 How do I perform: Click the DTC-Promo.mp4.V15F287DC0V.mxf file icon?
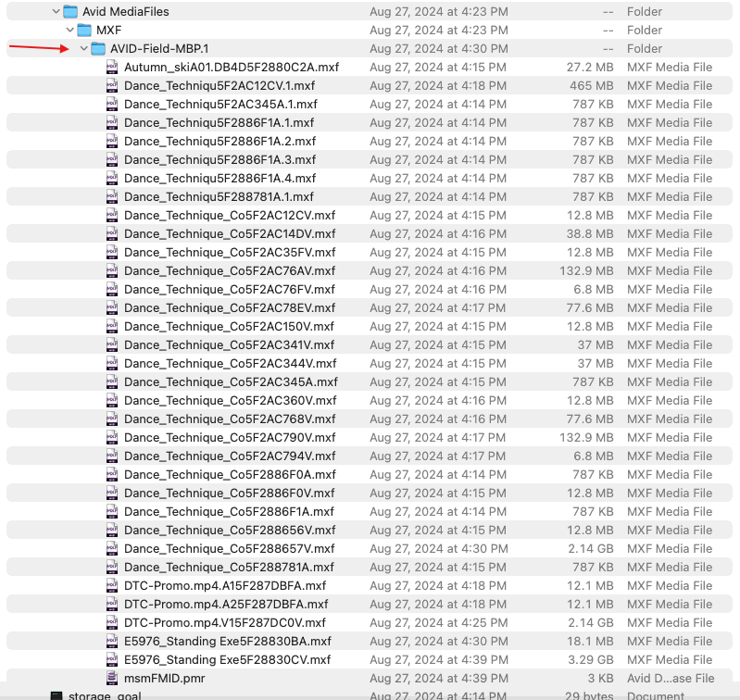coord(112,623)
